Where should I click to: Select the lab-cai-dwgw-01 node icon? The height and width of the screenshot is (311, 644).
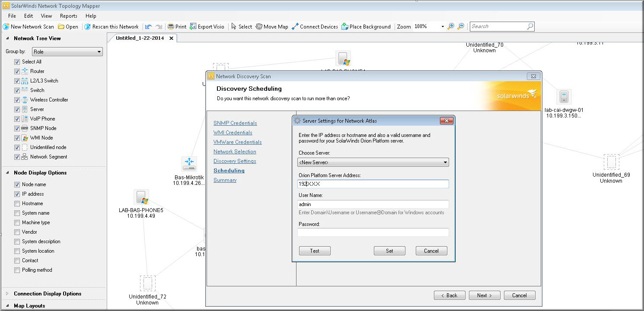point(564,97)
